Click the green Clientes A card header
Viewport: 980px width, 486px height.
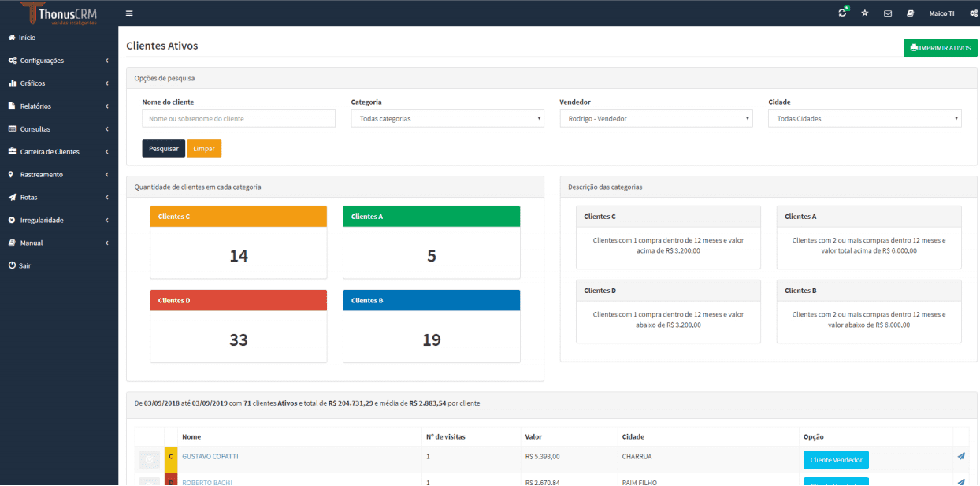432,217
